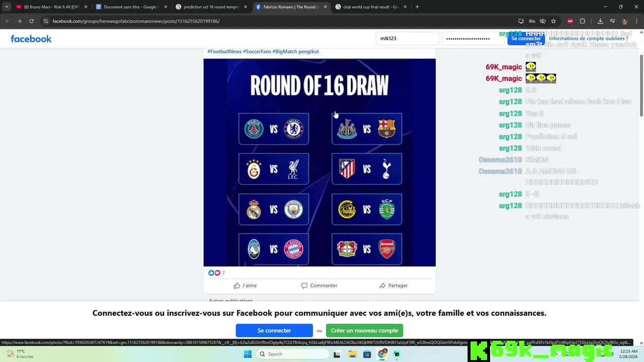Click the Chrome taskbar icon

click(x=382, y=354)
